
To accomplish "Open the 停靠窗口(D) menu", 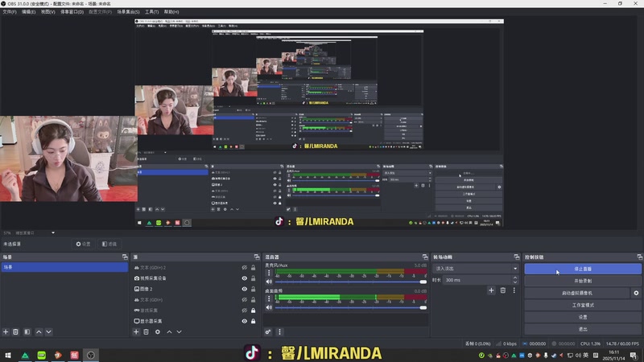I will [x=72, y=12].
